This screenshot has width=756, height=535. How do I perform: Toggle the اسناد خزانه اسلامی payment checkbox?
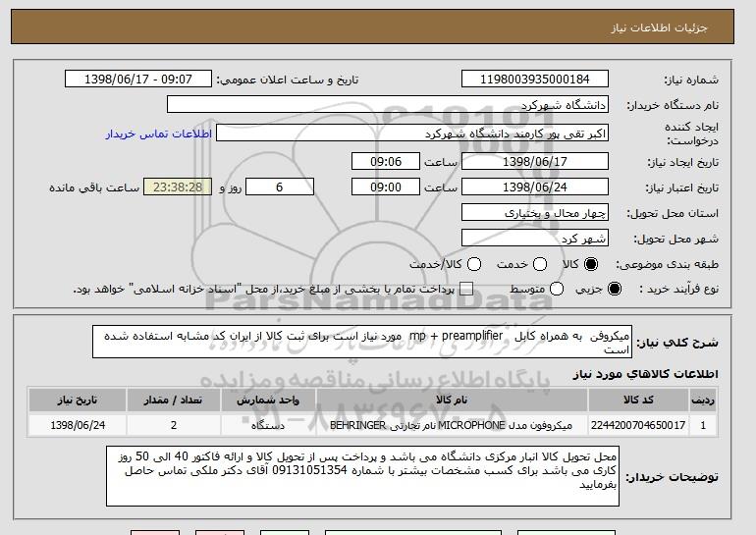point(466,289)
